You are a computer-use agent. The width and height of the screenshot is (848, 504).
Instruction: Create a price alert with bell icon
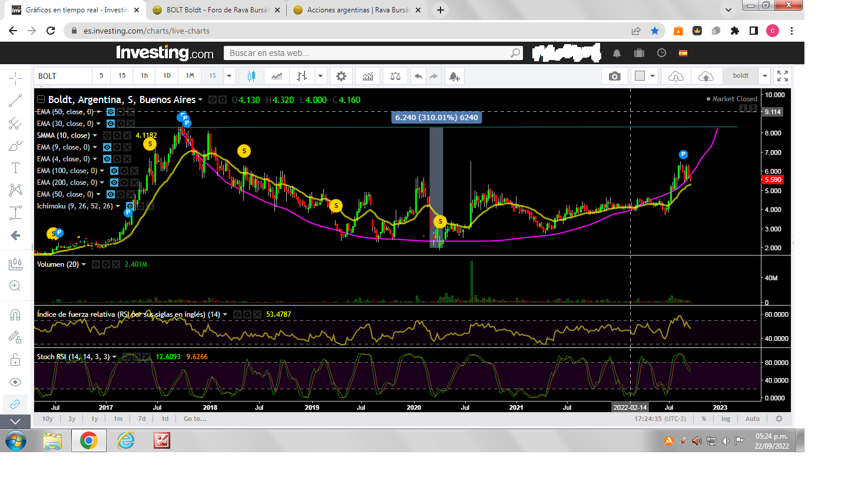coord(454,76)
